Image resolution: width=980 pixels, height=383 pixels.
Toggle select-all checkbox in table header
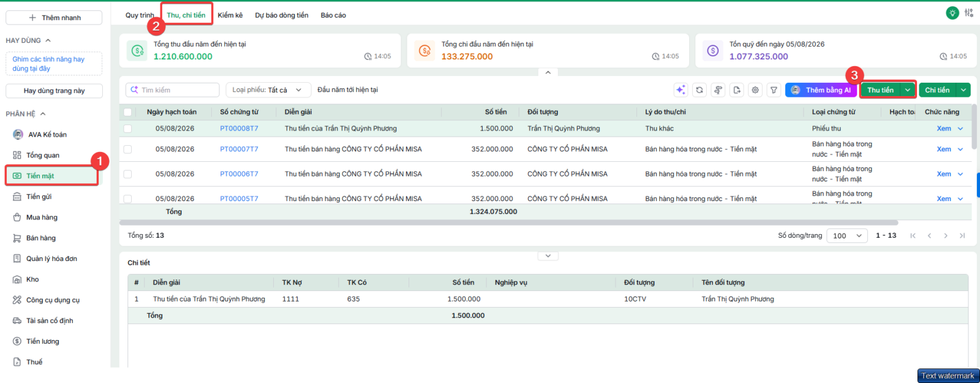pos(127,112)
